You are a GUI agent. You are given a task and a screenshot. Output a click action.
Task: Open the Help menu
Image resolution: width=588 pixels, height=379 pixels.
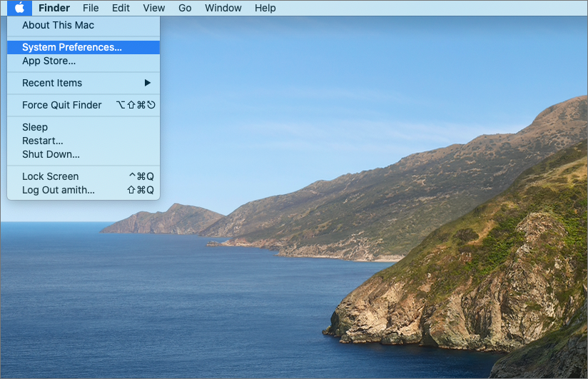point(265,8)
